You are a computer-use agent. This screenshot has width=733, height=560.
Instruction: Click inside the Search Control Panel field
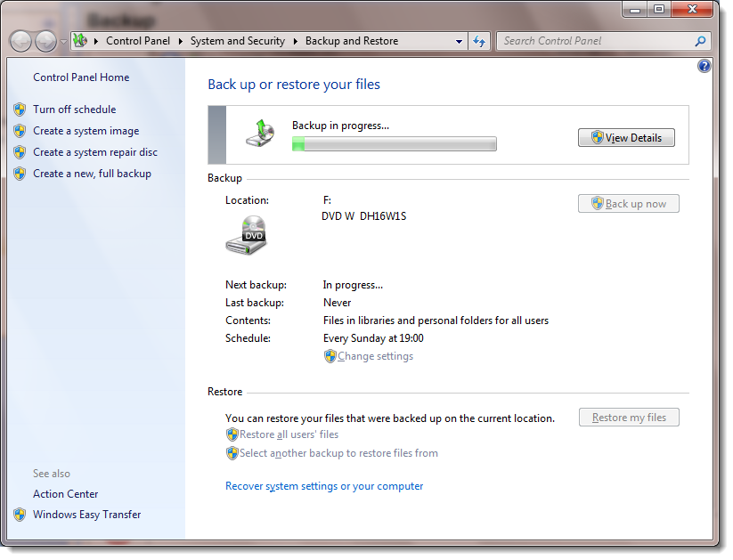(x=597, y=41)
